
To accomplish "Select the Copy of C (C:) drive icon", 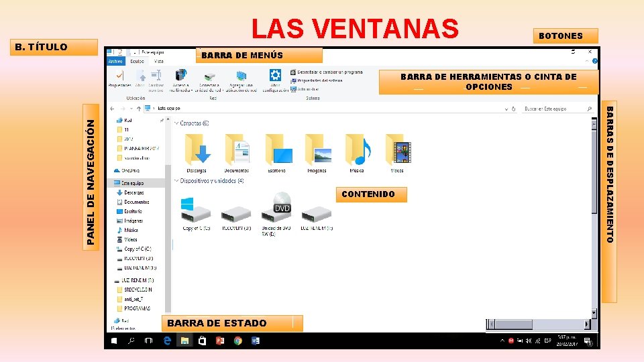I will point(197,213).
